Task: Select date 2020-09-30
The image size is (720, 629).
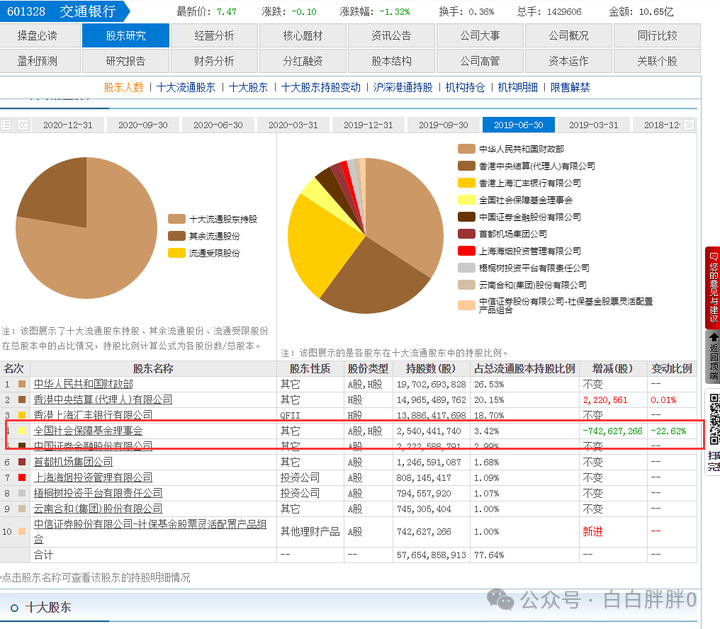Action: [x=143, y=125]
